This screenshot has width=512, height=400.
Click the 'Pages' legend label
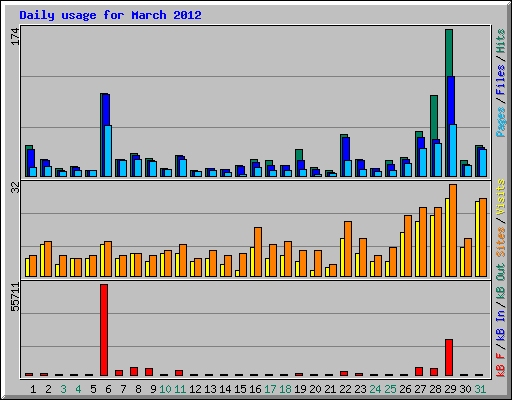coord(500,122)
